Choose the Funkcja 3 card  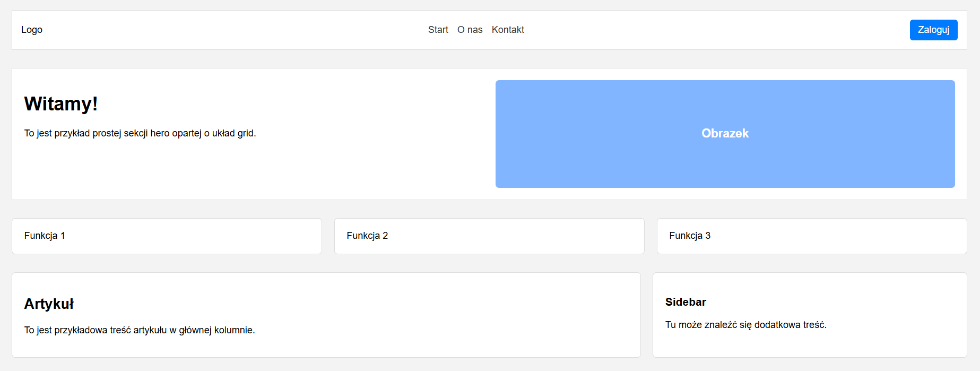[811, 236]
